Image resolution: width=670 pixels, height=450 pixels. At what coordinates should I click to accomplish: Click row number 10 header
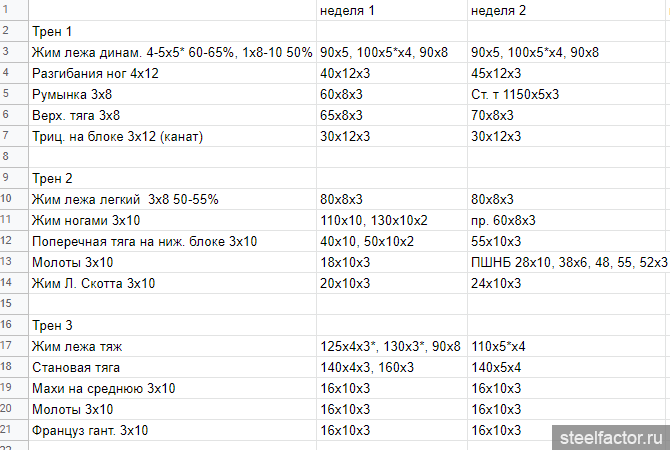6,199
